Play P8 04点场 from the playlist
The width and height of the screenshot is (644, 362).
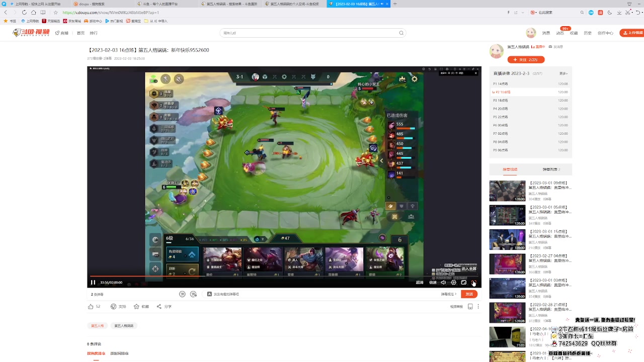click(x=530, y=142)
